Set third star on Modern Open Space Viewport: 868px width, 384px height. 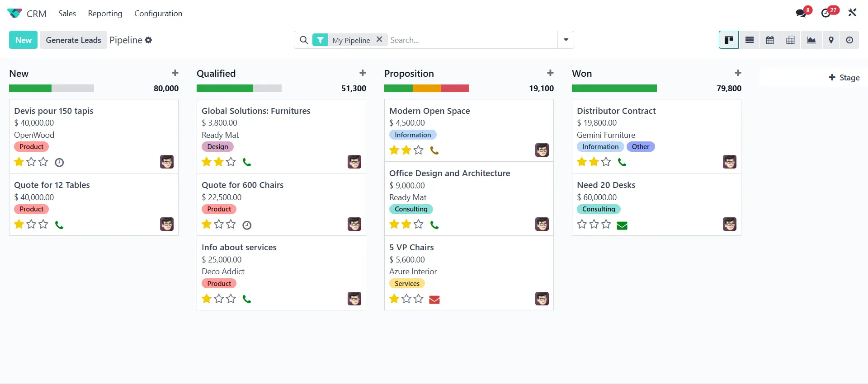tap(419, 150)
